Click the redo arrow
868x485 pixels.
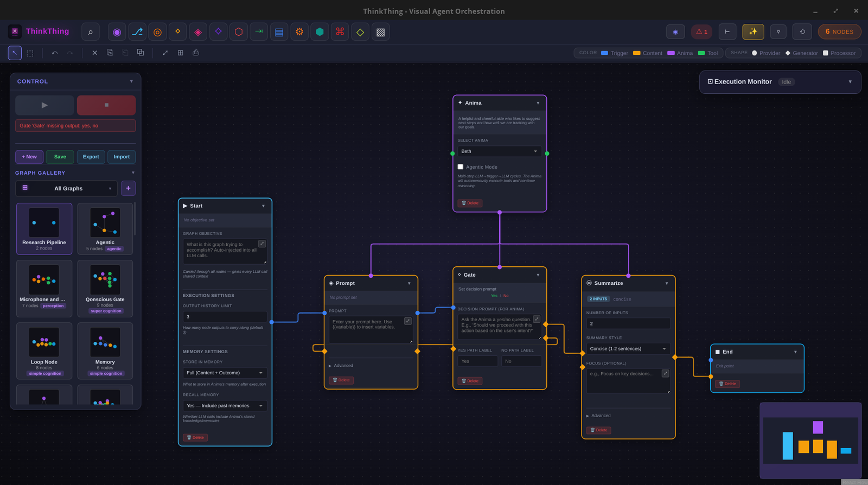pyautogui.click(x=69, y=53)
